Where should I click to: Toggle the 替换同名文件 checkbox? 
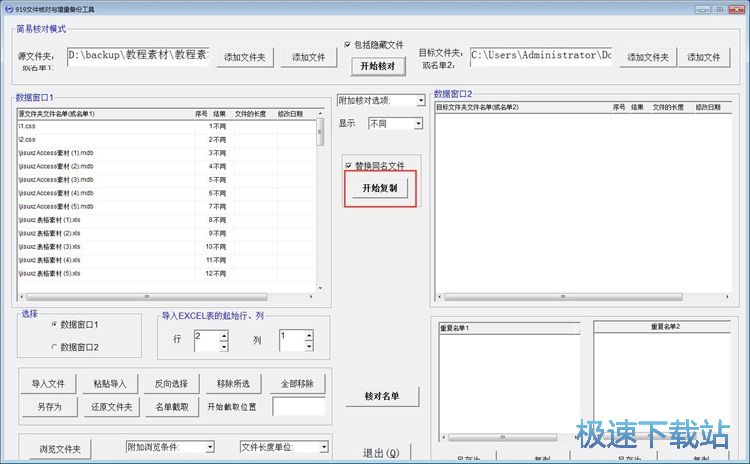click(348, 166)
